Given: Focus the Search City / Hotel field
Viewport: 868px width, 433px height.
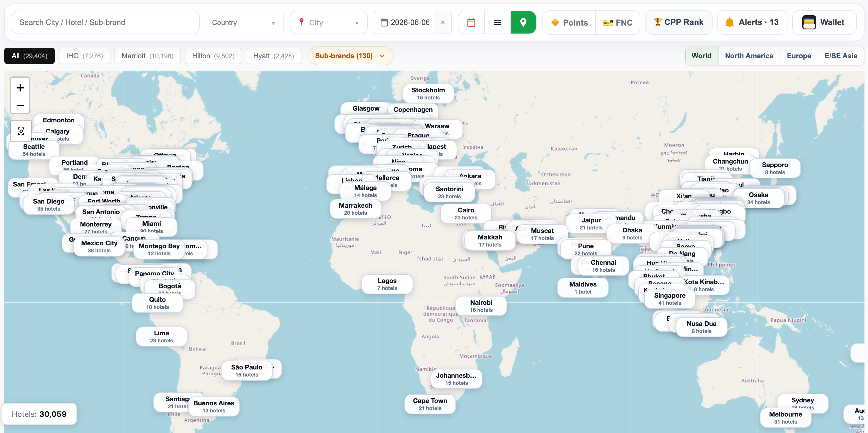Looking at the screenshot, I should click(x=106, y=22).
